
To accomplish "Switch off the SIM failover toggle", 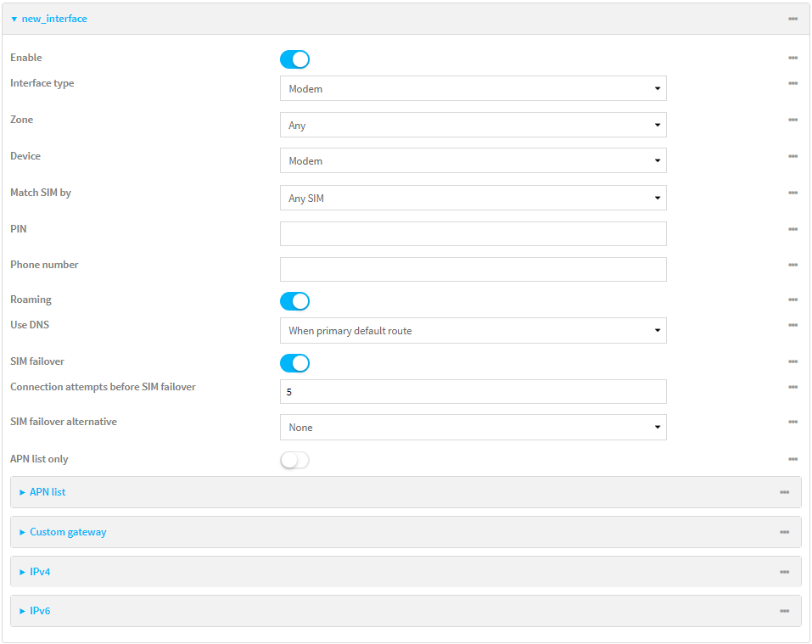I will click(x=294, y=363).
